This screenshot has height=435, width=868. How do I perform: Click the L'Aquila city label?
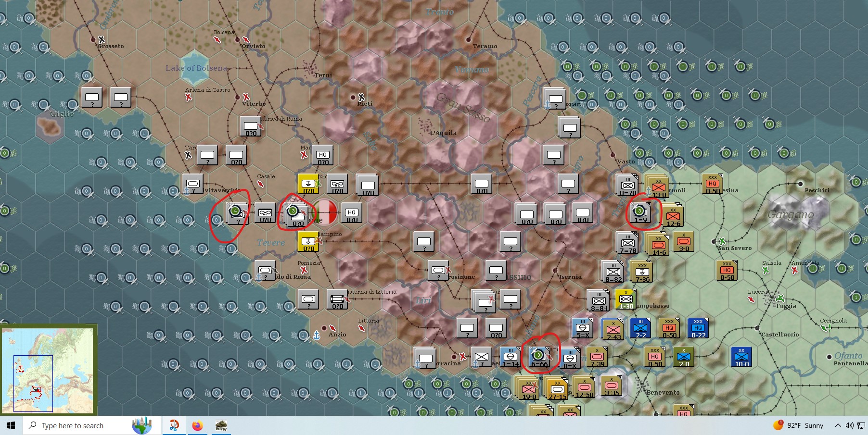443,133
